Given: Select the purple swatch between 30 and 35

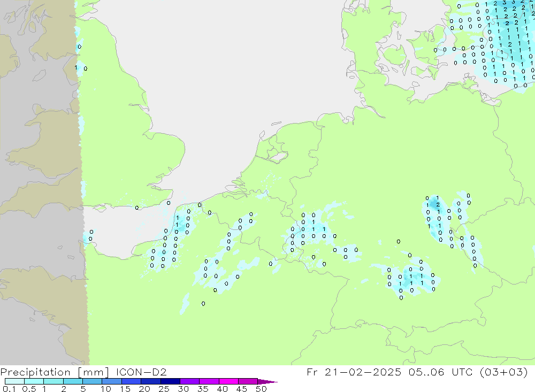Looking at the screenshot, I should (x=190, y=381).
